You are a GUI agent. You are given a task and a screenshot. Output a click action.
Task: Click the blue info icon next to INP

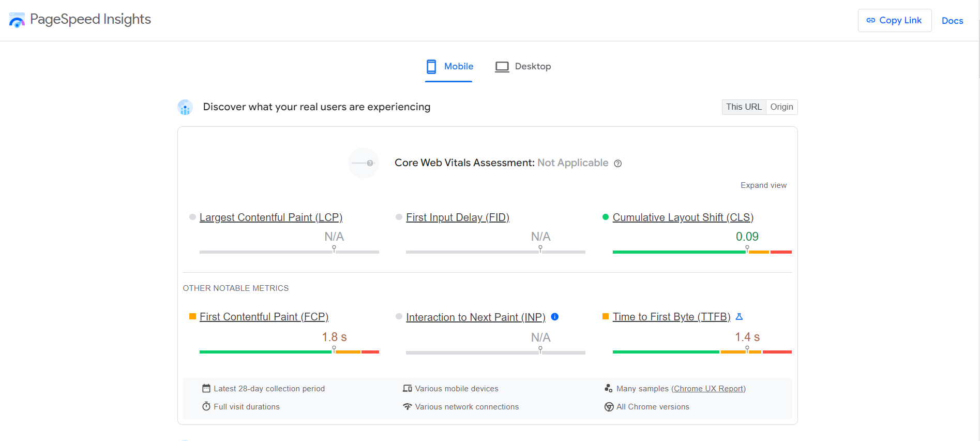click(555, 317)
